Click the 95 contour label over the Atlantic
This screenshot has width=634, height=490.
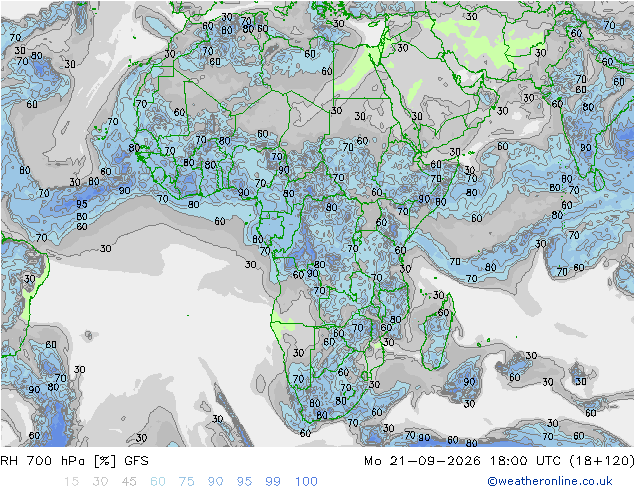pyautogui.click(x=82, y=204)
